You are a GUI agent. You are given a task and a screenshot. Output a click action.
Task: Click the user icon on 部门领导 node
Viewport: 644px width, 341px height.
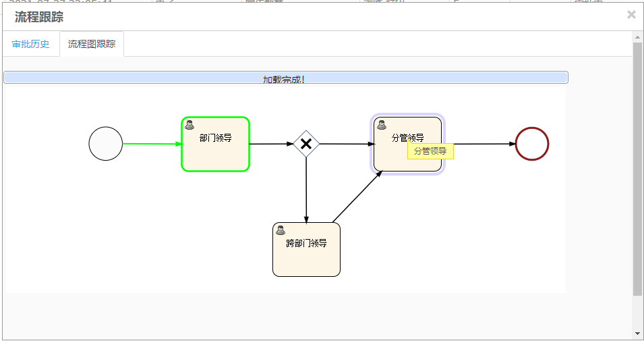pos(189,125)
